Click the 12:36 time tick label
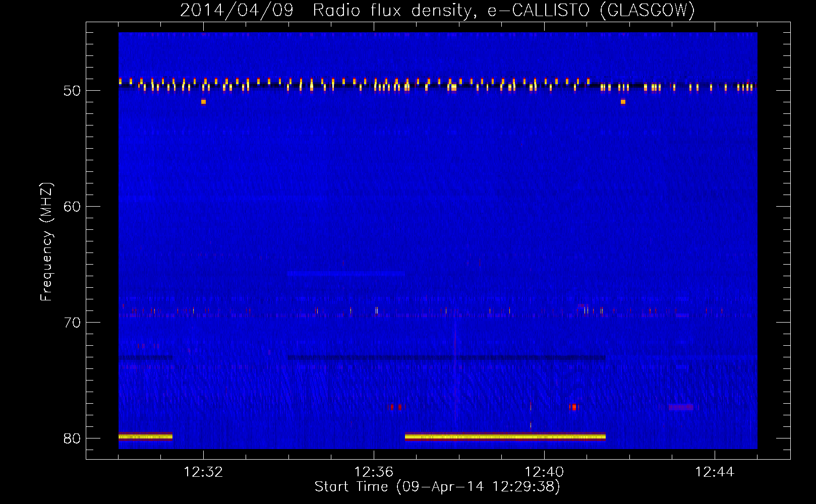Viewport: 816px width, 504px height. tap(374, 472)
